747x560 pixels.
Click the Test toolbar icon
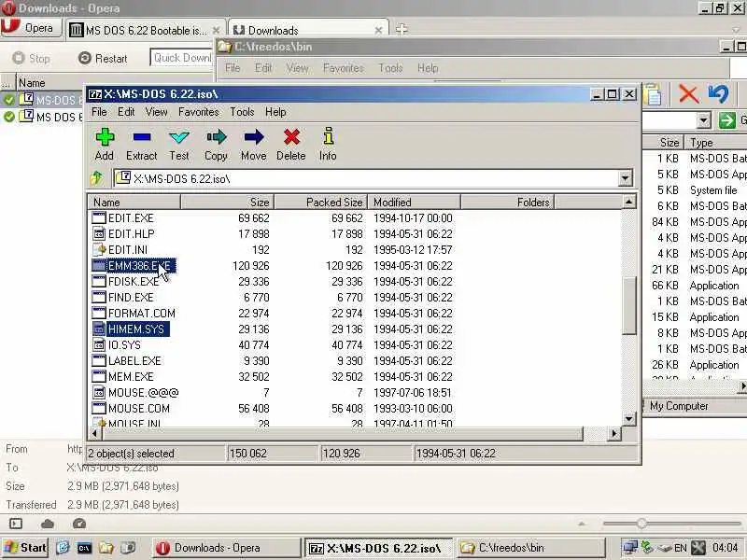point(179,145)
